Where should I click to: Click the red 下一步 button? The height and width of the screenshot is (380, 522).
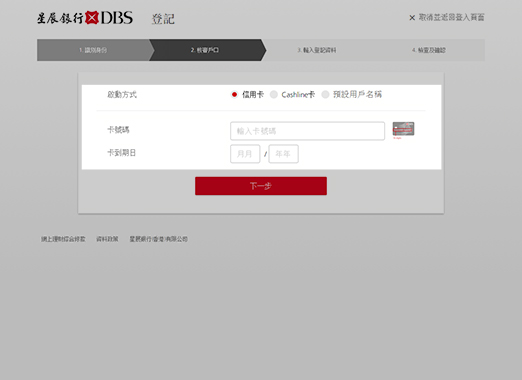coord(261,186)
